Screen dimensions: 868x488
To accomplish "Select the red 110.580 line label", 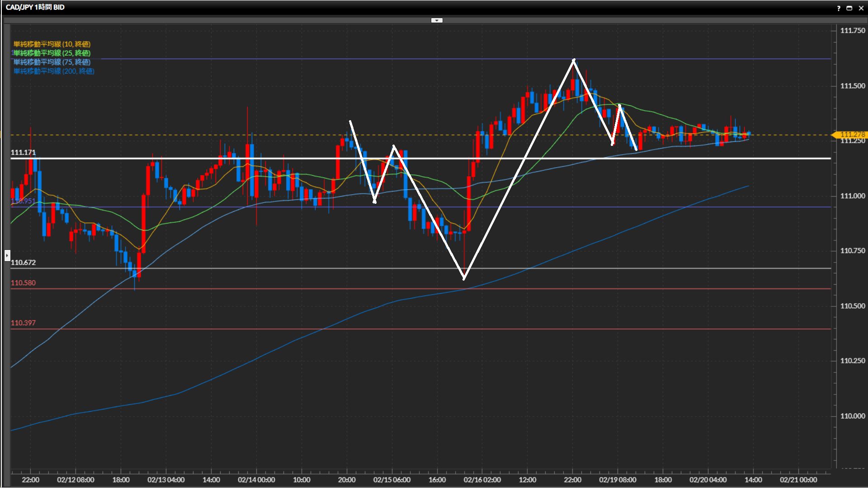I will [x=23, y=283].
